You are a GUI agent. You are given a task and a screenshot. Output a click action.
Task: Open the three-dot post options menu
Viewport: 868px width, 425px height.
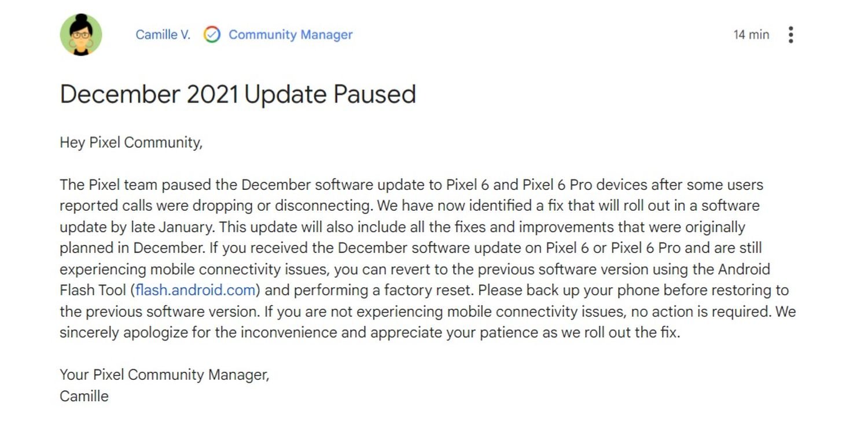[x=790, y=35]
